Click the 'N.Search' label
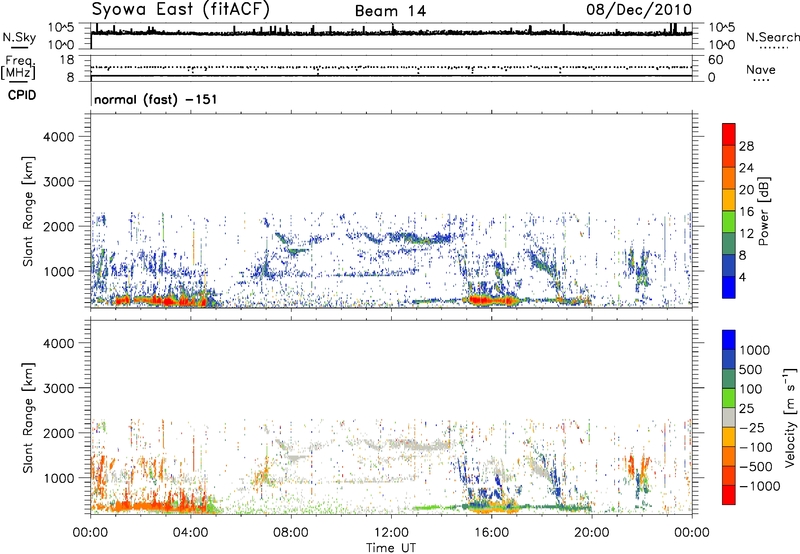Image resolution: width=800 pixels, height=554 pixels. click(772, 37)
